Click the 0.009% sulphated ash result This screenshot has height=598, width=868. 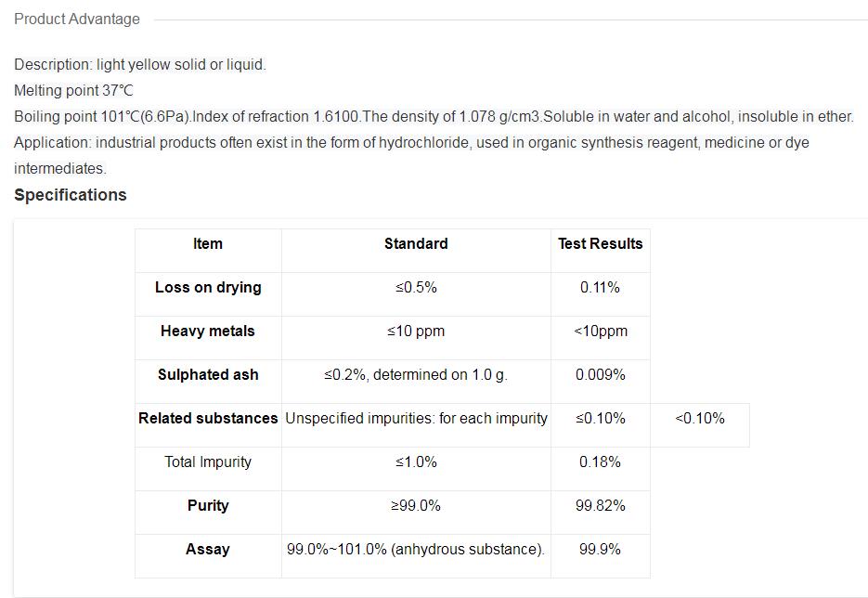(x=600, y=375)
